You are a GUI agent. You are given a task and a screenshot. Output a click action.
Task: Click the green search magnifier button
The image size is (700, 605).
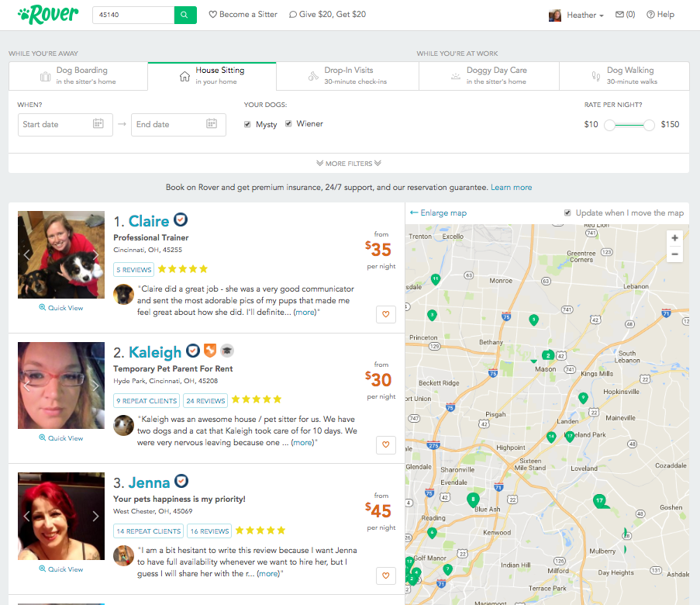coord(184,15)
